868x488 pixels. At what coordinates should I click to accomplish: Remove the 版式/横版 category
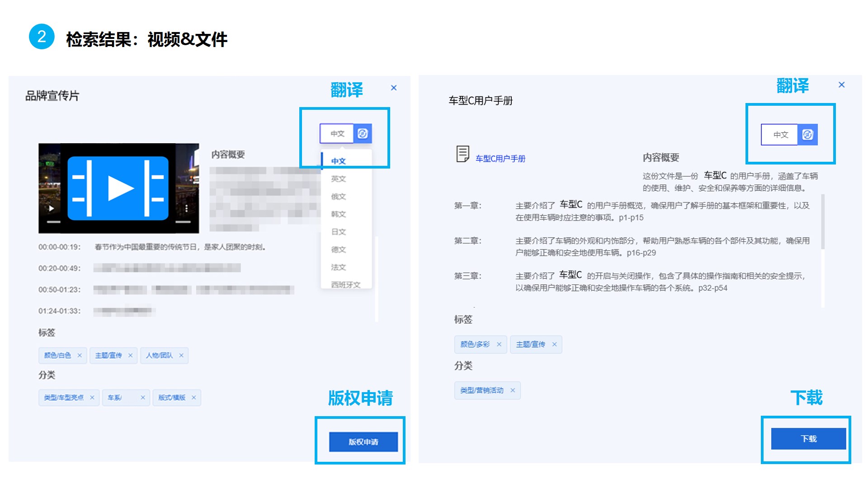(194, 398)
